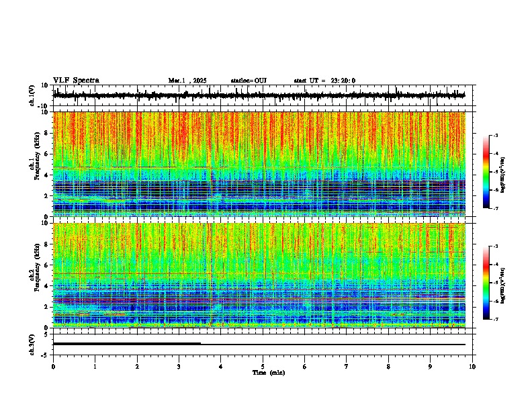Click the "2" tick on ch.1 frequency axis
The image size is (532, 411).
point(47,195)
